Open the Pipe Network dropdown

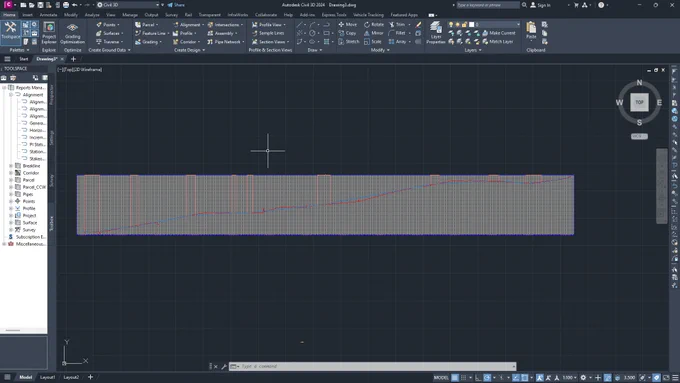pos(226,42)
